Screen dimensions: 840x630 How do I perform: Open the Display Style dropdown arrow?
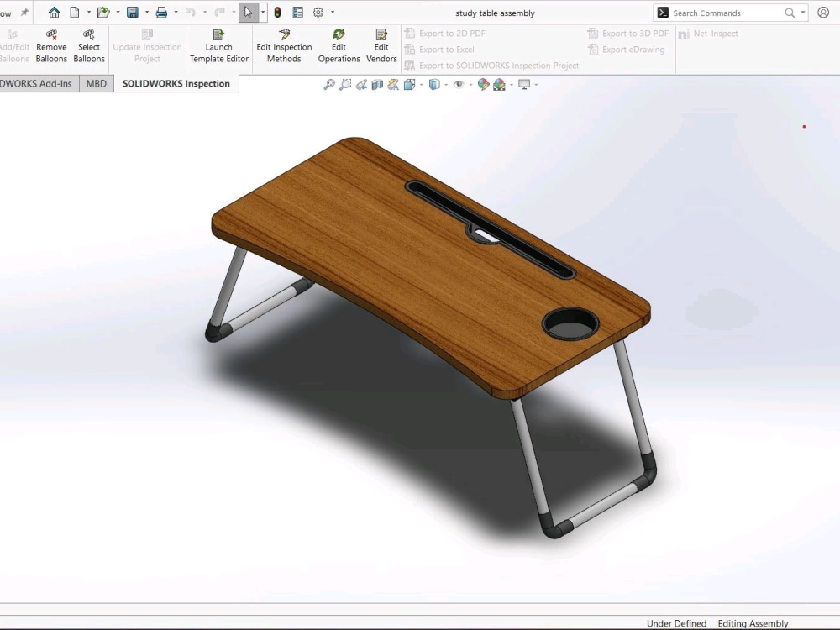(446, 84)
